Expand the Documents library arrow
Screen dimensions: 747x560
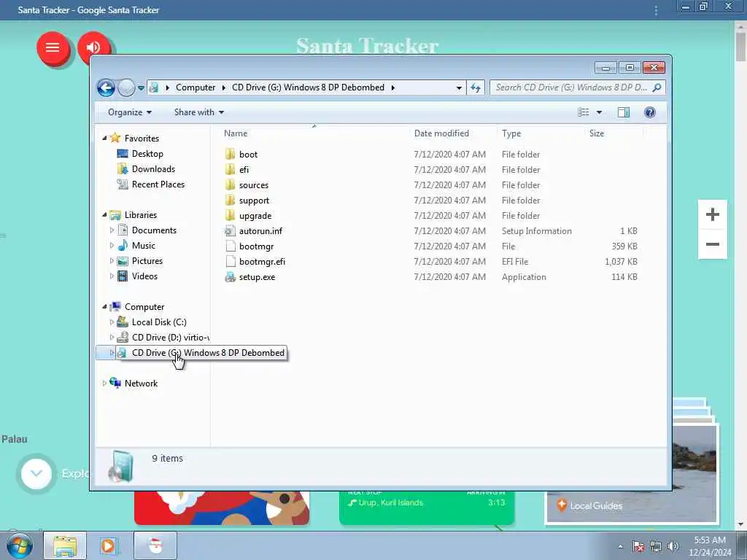tap(112, 230)
